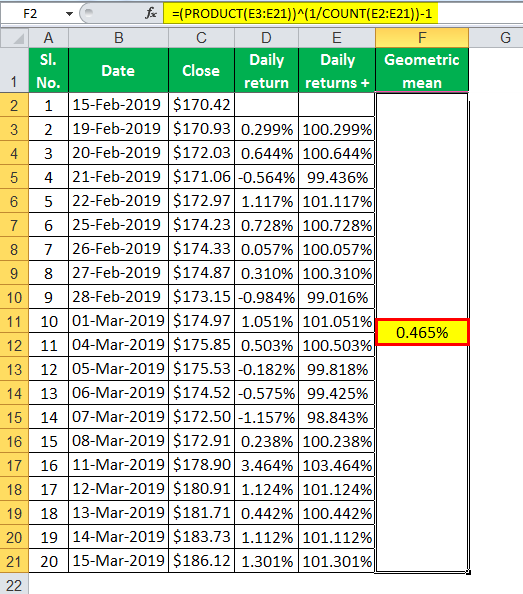Click the Daily returns + header cell
The image size is (523, 594).
point(337,70)
